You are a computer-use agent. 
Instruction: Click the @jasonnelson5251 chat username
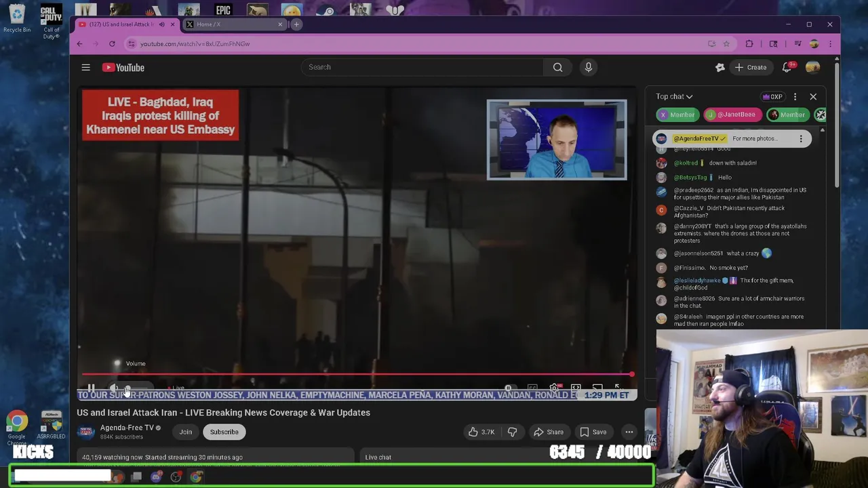click(698, 253)
